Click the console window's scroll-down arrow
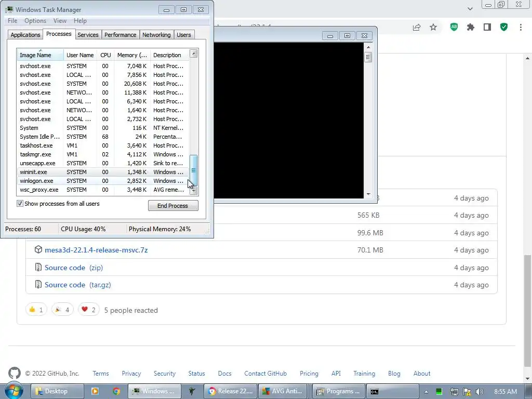The width and height of the screenshot is (532, 399). [368, 194]
